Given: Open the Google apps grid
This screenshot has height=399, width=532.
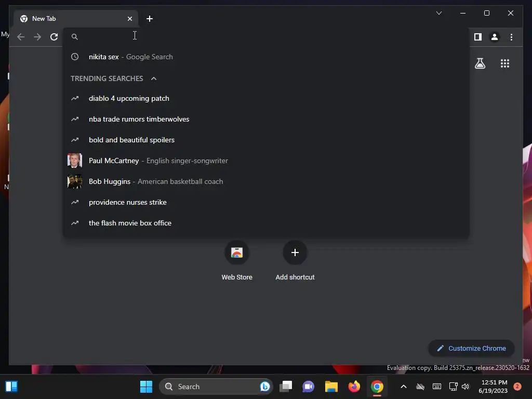Looking at the screenshot, I should tap(505, 63).
